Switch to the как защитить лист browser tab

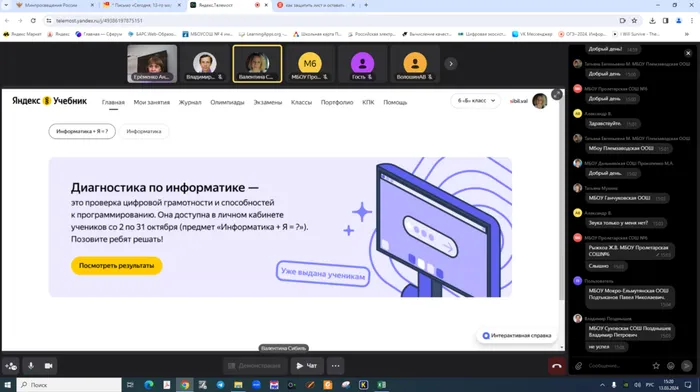coord(316,5)
